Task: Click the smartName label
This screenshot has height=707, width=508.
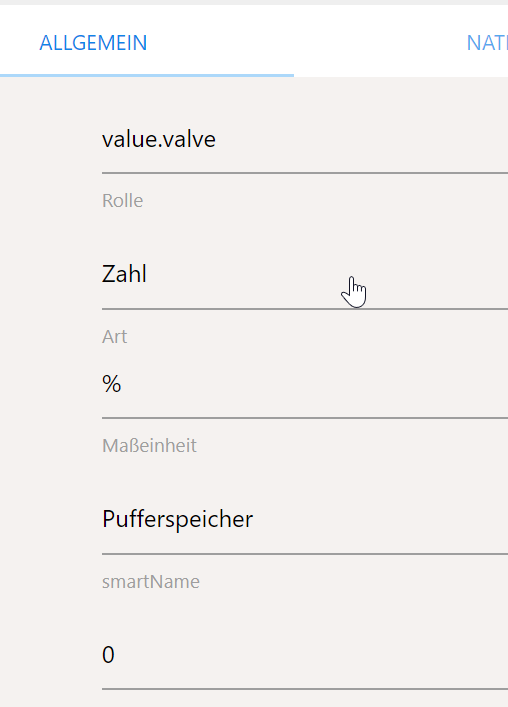Action: tap(151, 582)
